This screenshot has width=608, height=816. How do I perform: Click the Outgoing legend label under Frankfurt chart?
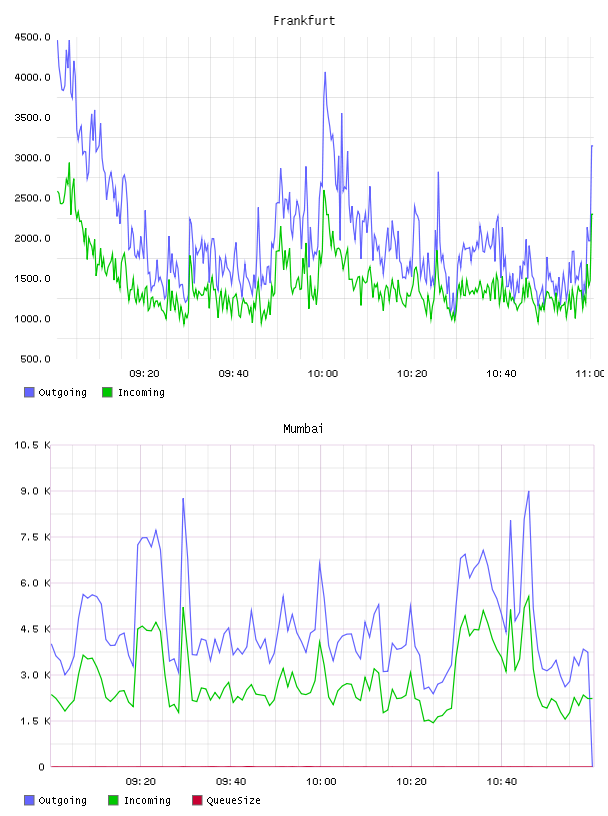[x=62, y=393]
